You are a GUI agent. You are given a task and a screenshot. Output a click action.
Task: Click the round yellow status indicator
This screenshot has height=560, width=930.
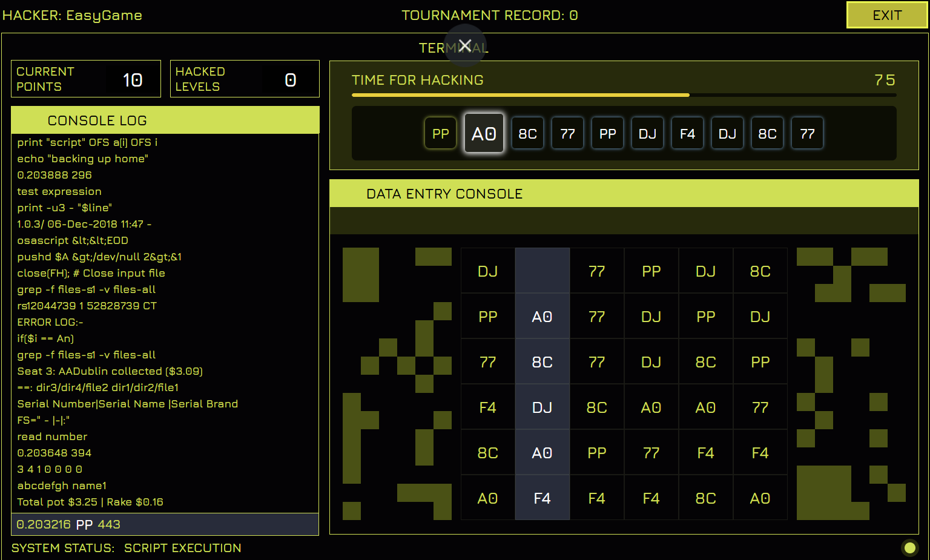(909, 548)
